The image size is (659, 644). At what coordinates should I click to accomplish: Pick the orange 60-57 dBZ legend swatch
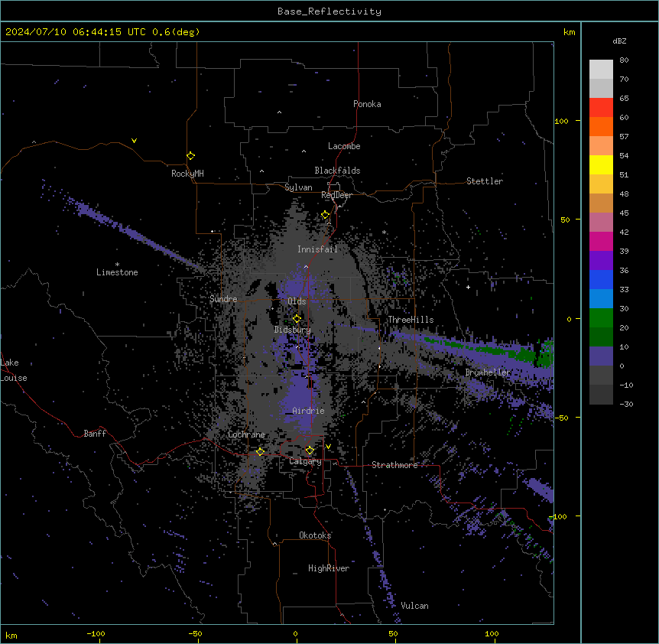click(601, 126)
